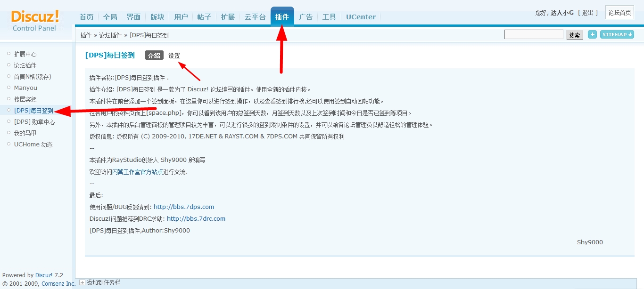Image resolution: width=644 pixels, height=289 pixels.
Task: Click the 达人小G username text
Action: (x=562, y=13)
